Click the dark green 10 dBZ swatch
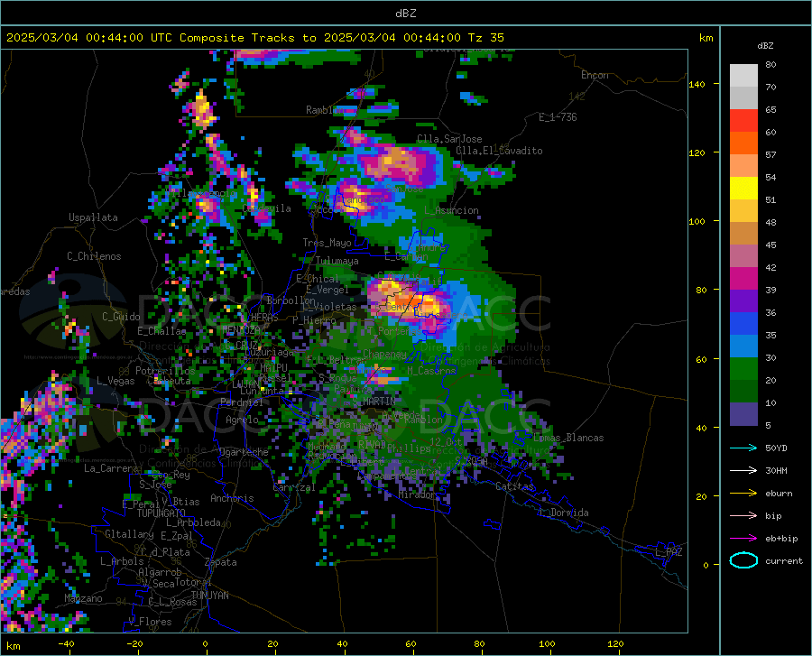This screenshot has width=812, height=656. coord(743,392)
